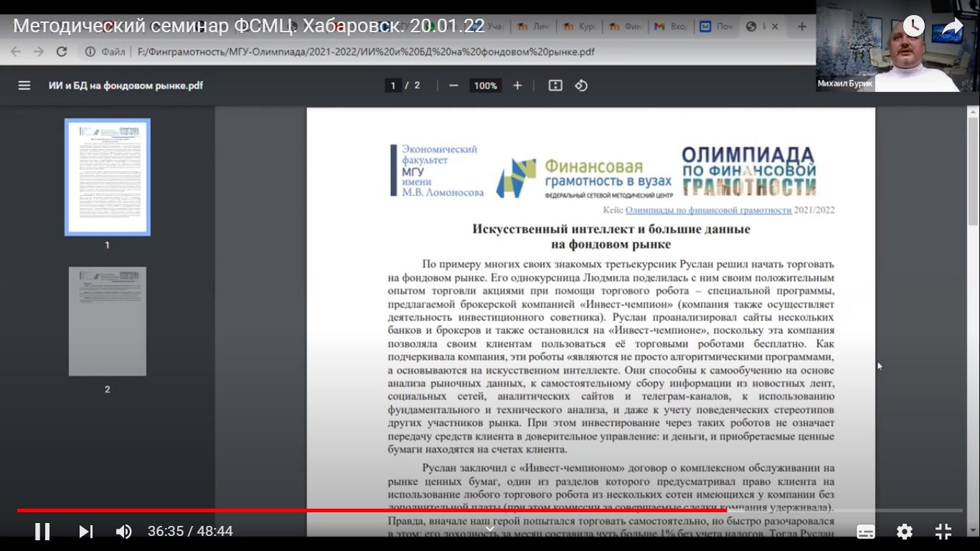Click the PDF title 'ИИ и БД на фондовом рынке.pdf'

pos(126,85)
